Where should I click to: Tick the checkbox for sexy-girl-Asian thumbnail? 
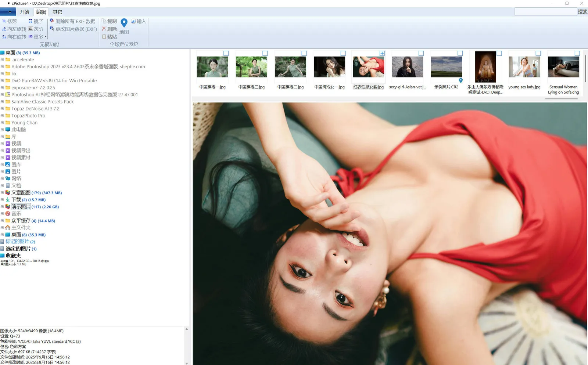(421, 53)
